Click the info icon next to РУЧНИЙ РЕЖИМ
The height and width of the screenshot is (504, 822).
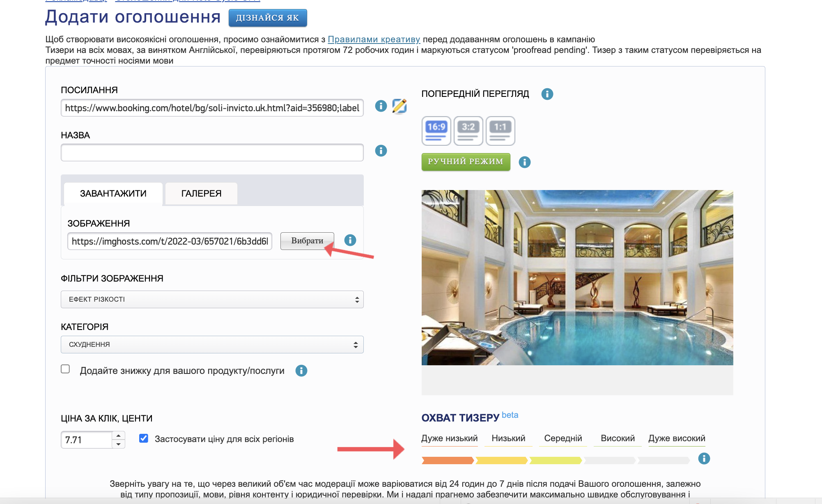point(524,162)
